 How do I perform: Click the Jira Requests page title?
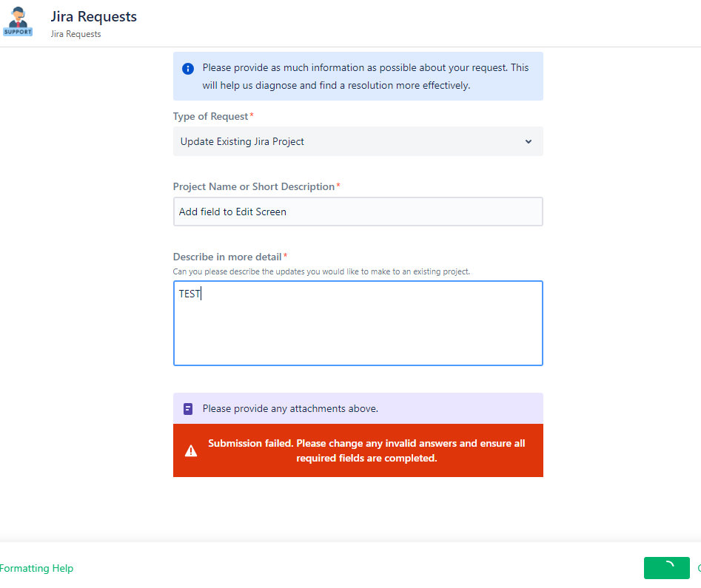coord(94,16)
